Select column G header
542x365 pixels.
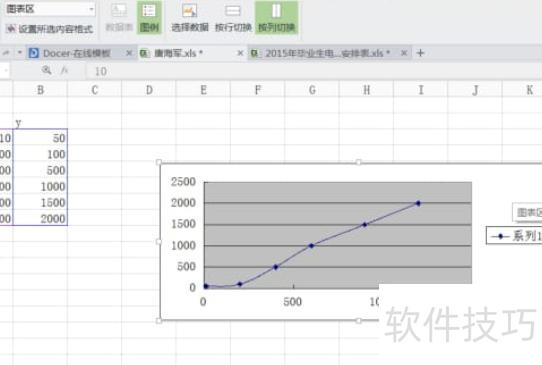[x=312, y=90]
